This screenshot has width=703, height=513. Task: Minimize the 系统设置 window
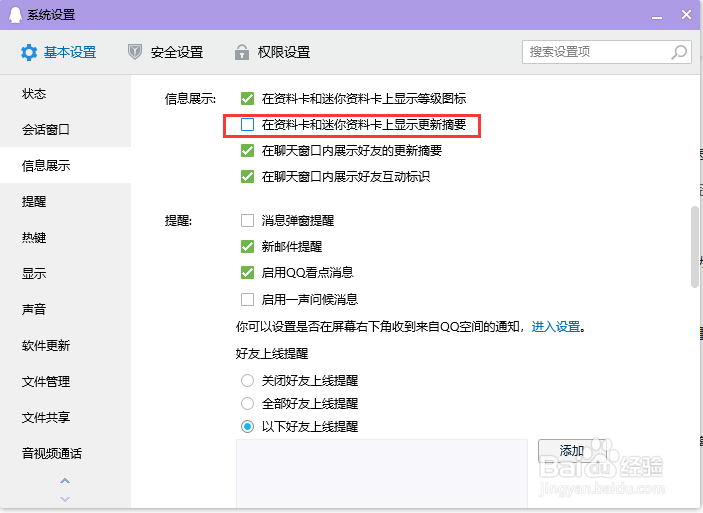click(x=657, y=16)
